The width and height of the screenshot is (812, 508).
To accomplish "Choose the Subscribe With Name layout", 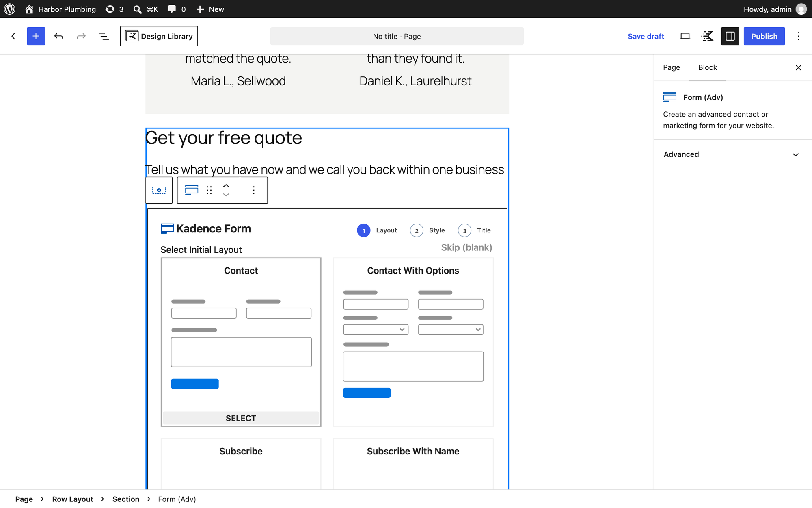I will click(413, 463).
